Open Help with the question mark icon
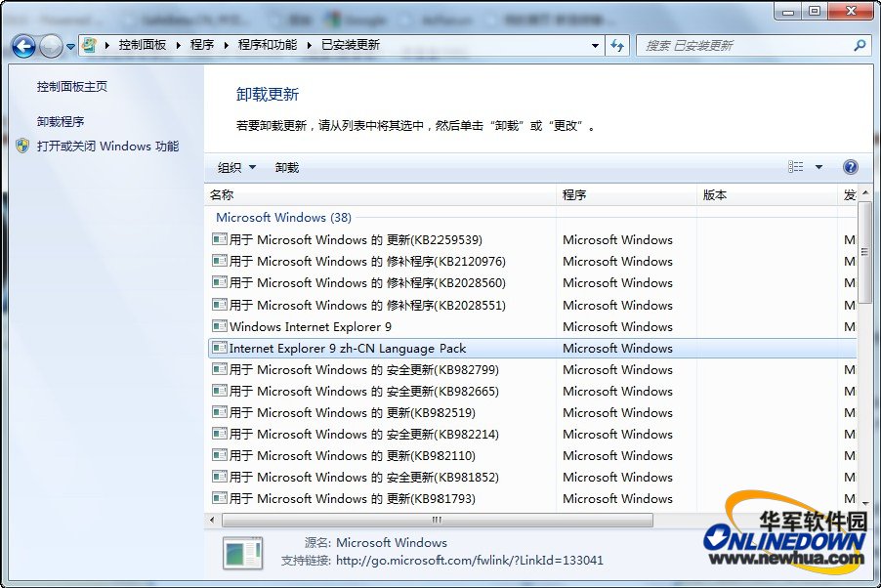Screen dimensions: 881x588 click(850, 167)
